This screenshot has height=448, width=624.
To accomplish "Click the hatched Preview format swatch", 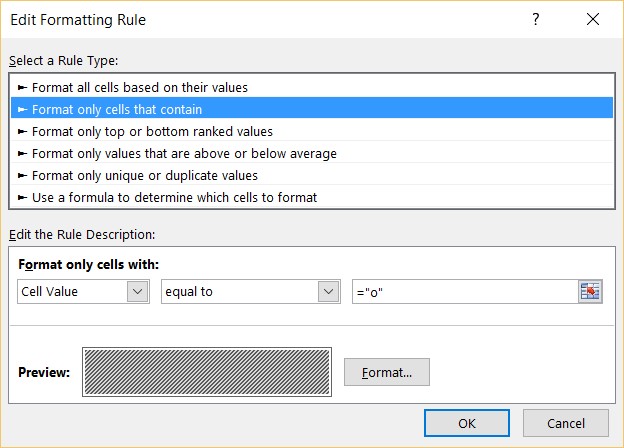I will (208, 372).
